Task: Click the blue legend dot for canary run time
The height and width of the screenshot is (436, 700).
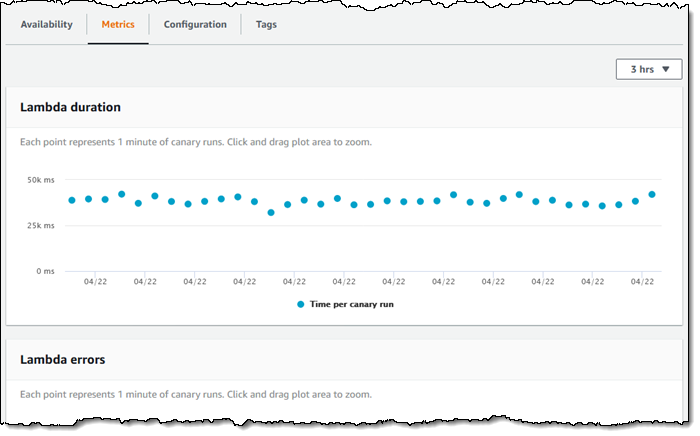Action: pos(301,303)
